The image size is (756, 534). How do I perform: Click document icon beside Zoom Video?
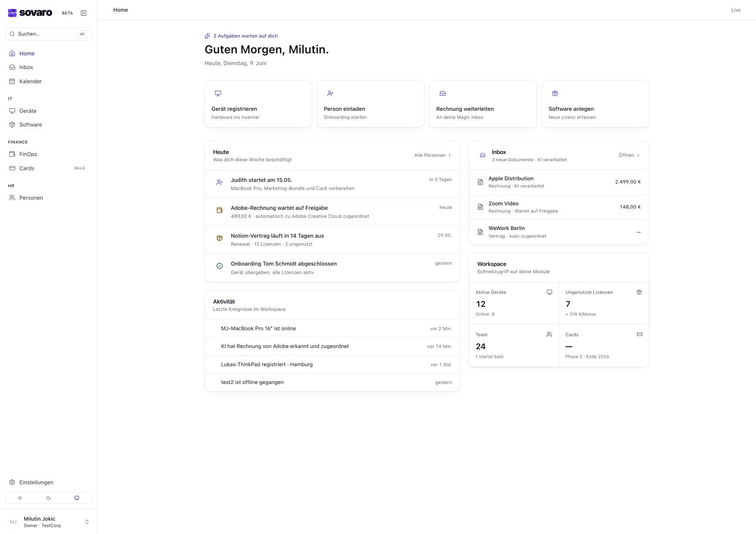tap(480, 207)
